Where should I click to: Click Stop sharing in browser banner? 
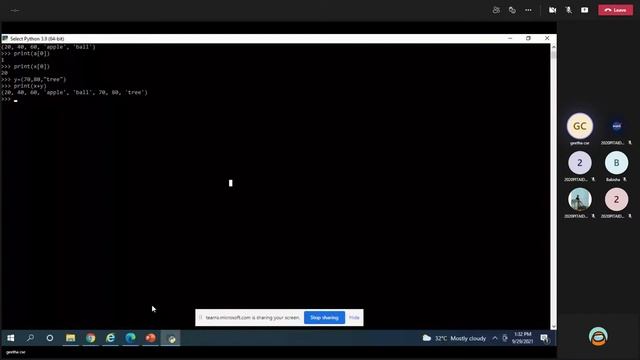[x=324, y=318]
